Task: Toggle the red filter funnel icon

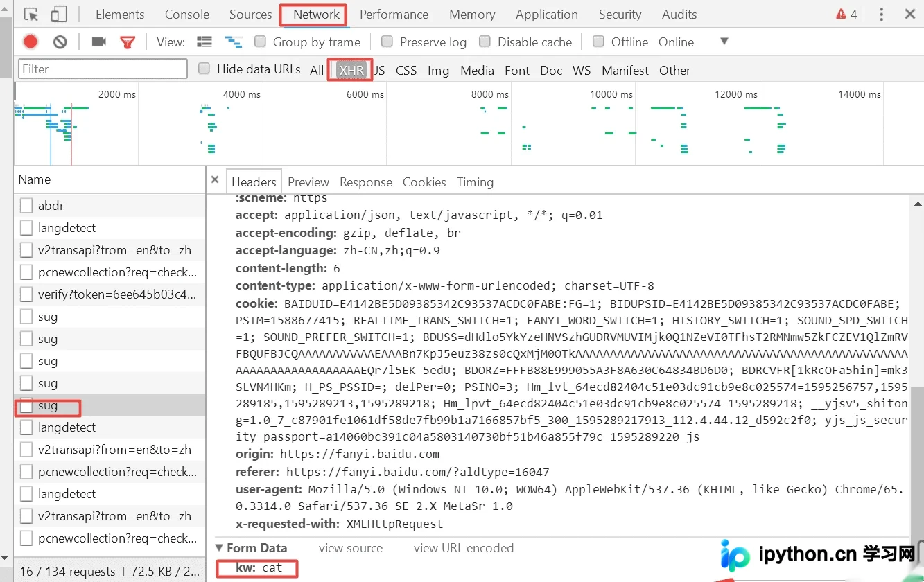Action: point(127,42)
